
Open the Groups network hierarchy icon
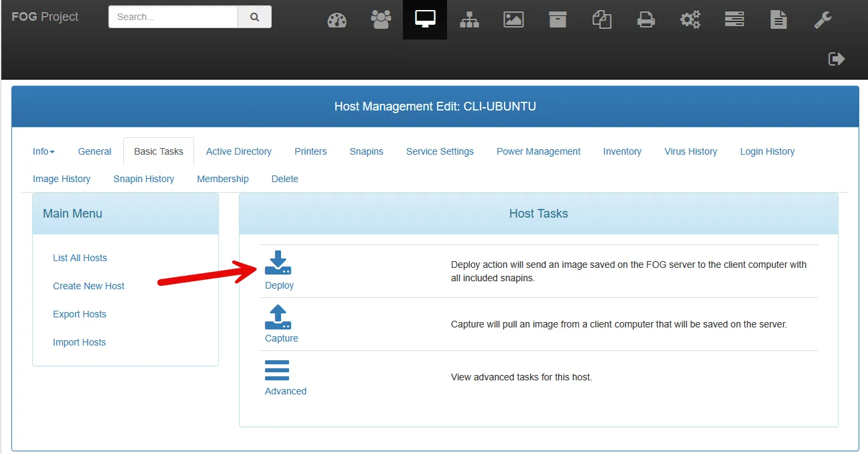click(469, 19)
